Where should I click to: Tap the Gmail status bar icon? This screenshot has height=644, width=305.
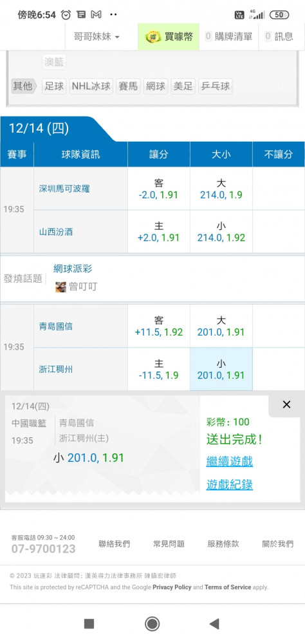pyautogui.click(x=96, y=15)
